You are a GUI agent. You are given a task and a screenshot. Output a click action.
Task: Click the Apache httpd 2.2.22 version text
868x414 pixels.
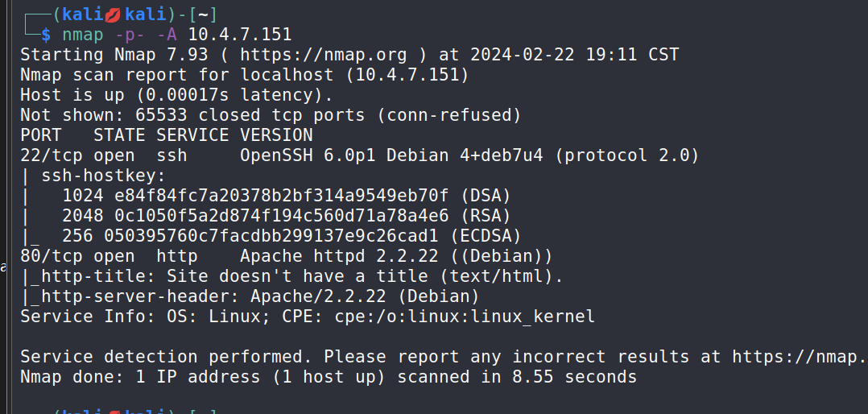pyautogui.click(x=339, y=256)
